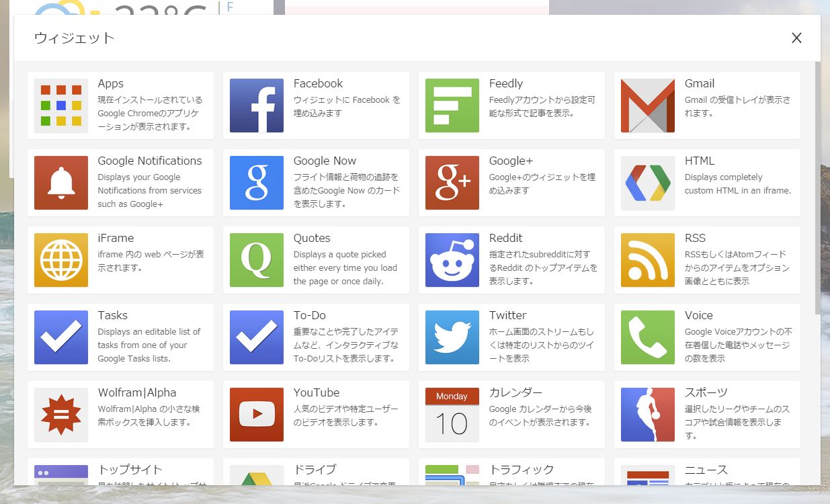Select the HTML code brackets icon
This screenshot has height=504, width=830.
648,183
